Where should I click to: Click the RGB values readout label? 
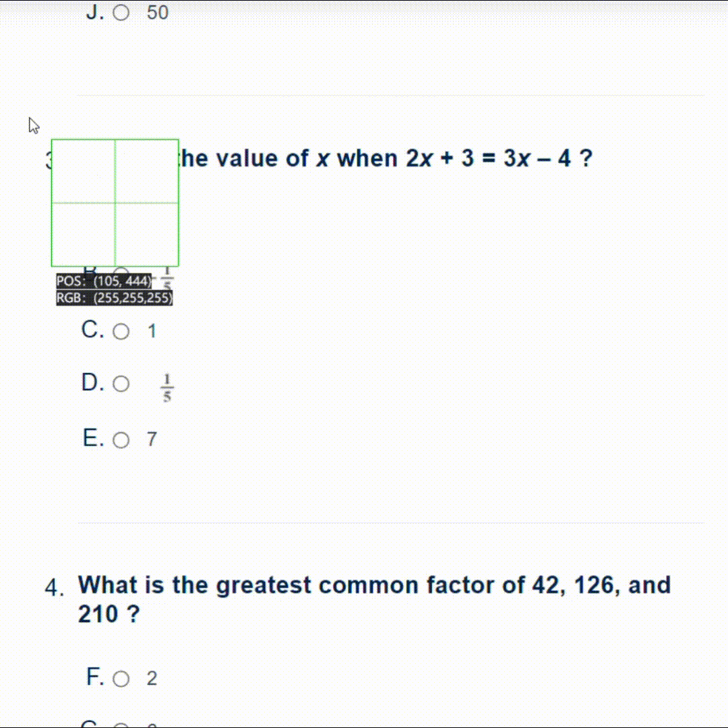tap(114, 297)
